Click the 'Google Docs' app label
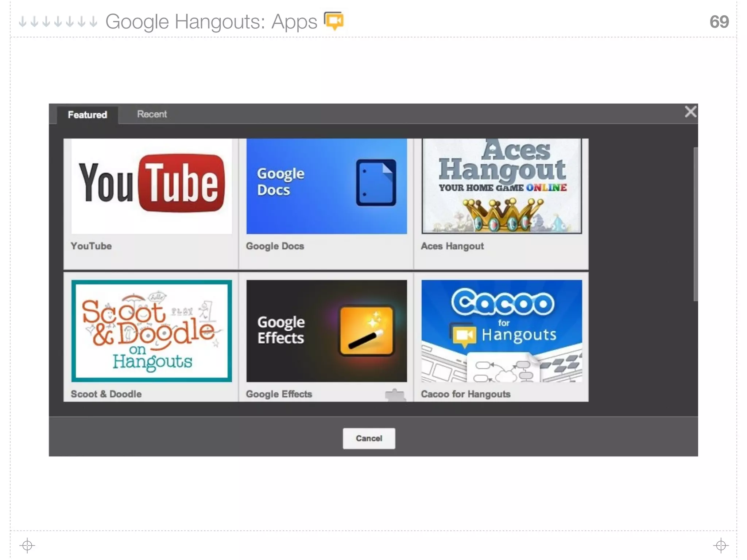747x560 pixels. coord(275,246)
